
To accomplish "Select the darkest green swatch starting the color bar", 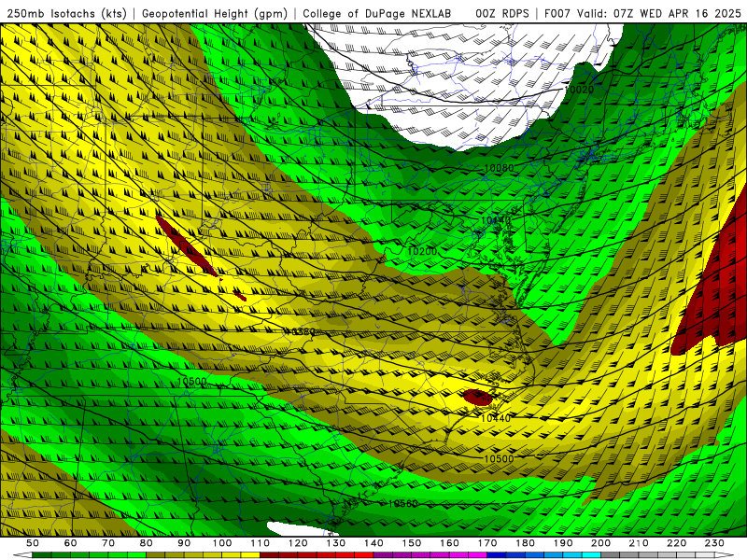I will pos(42,555).
